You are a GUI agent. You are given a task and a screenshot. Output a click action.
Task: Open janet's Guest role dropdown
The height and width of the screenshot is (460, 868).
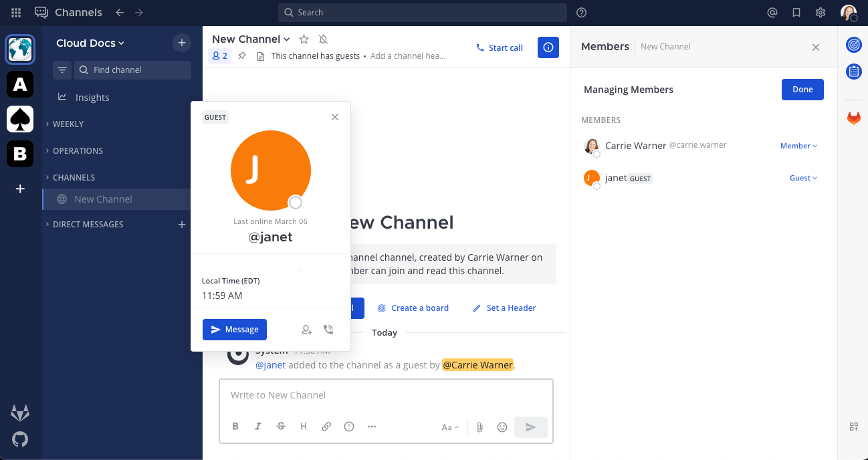(803, 178)
